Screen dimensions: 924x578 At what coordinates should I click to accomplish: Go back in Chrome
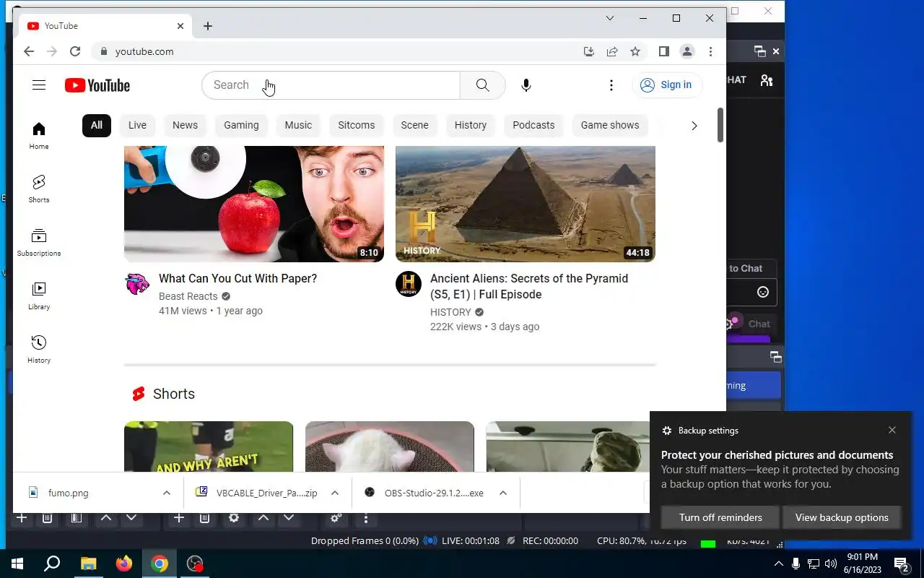pos(29,51)
